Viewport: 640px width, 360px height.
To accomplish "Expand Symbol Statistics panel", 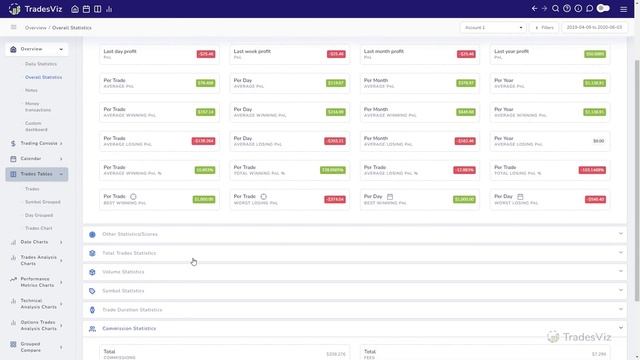I will pyautogui.click(x=355, y=291).
